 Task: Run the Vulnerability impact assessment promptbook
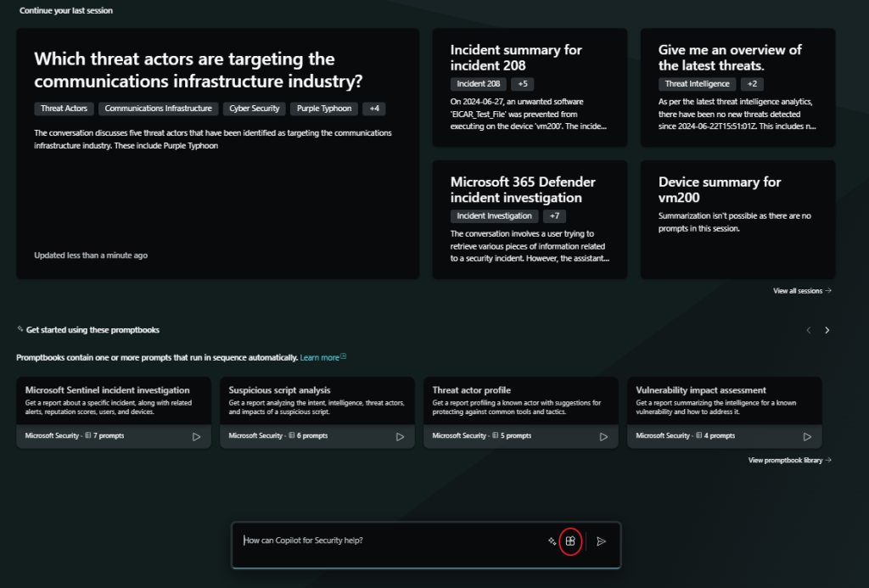pyautogui.click(x=807, y=437)
